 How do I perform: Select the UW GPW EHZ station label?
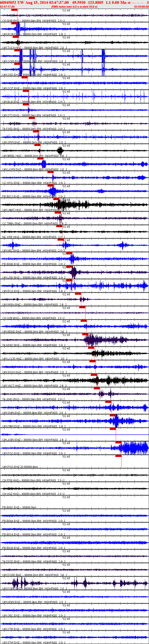34,142
